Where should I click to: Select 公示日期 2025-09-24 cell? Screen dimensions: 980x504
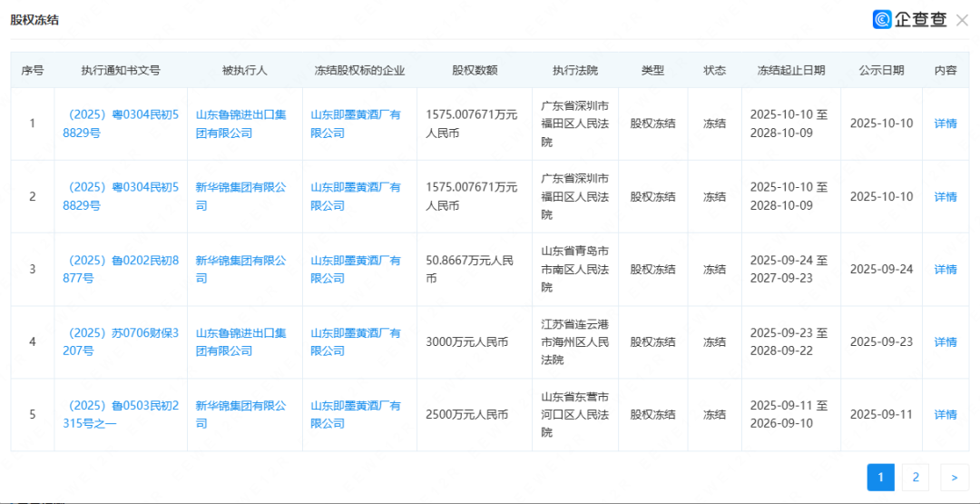pyautogui.click(x=881, y=270)
